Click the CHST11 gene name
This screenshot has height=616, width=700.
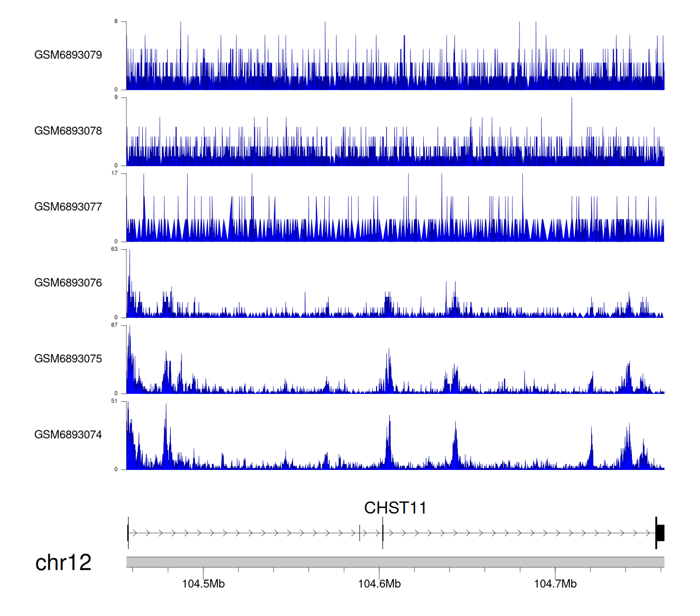pos(395,508)
